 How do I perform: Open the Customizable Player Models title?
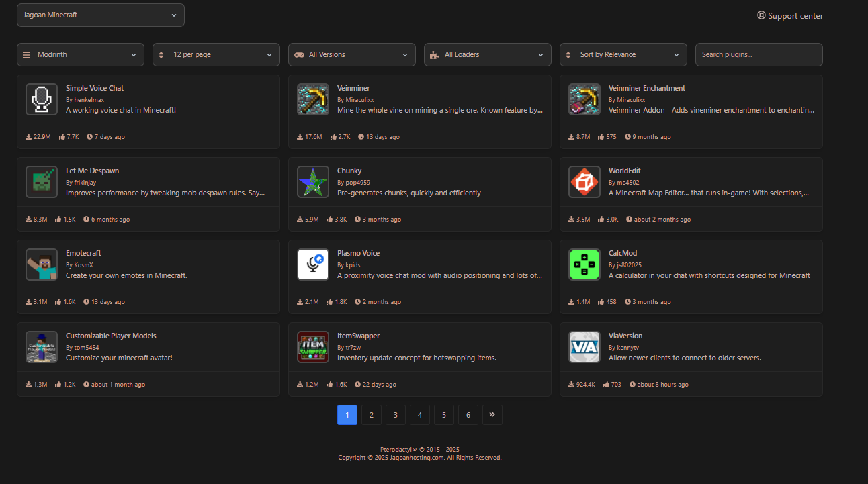pyautogui.click(x=111, y=336)
